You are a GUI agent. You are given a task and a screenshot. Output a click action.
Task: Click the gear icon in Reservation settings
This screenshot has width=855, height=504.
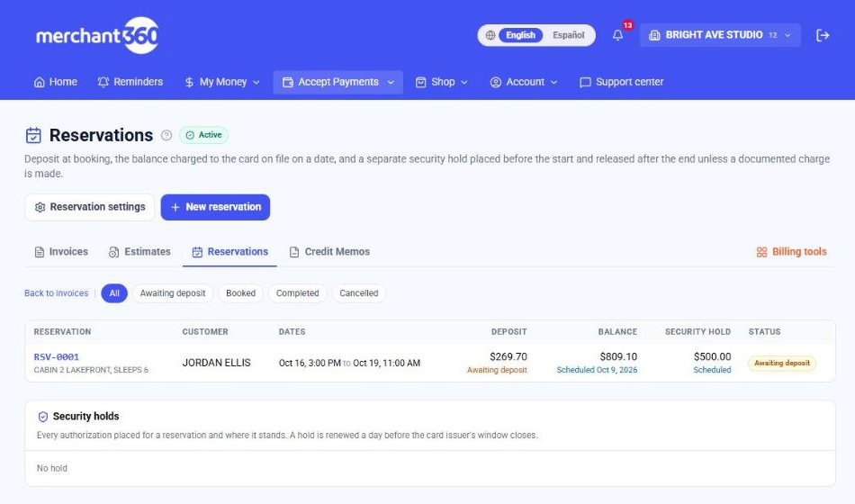[x=40, y=207]
